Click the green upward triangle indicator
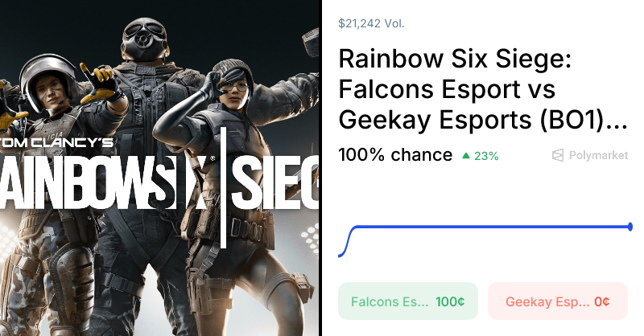The width and height of the screenshot is (644, 336). point(466,155)
